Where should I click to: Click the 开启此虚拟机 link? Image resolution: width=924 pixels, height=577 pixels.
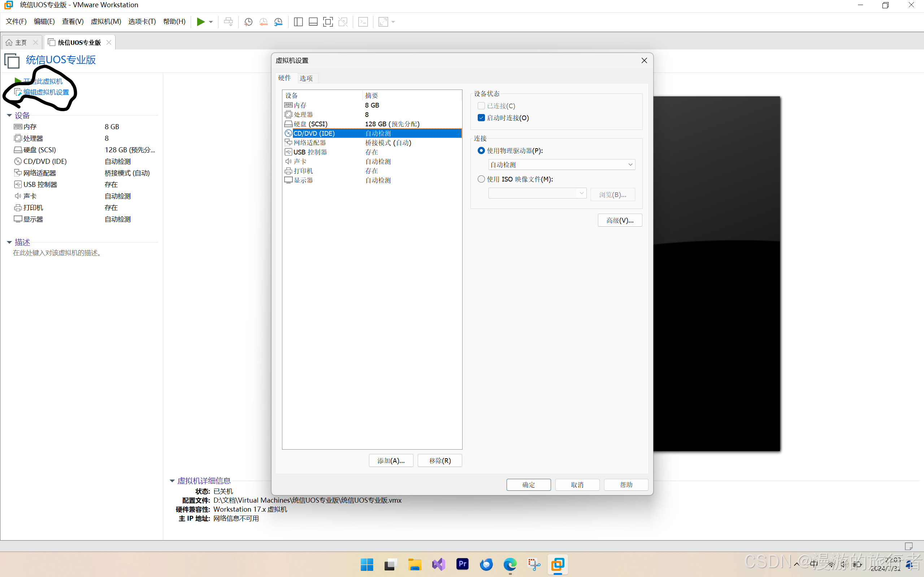(43, 81)
